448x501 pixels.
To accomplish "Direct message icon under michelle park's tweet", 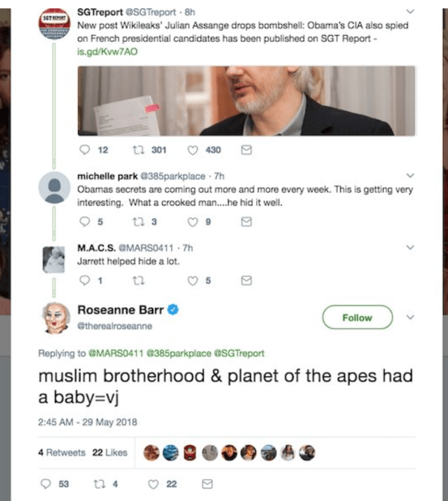I will [x=245, y=221].
